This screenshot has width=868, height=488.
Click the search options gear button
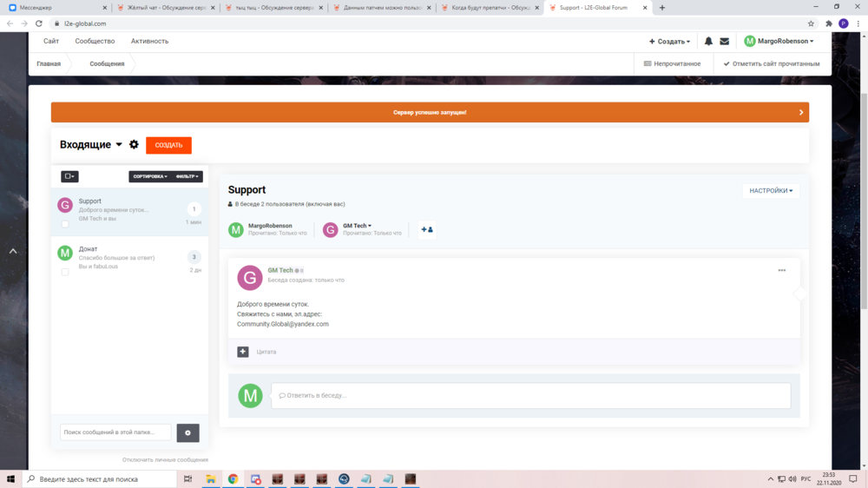click(187, 432)
